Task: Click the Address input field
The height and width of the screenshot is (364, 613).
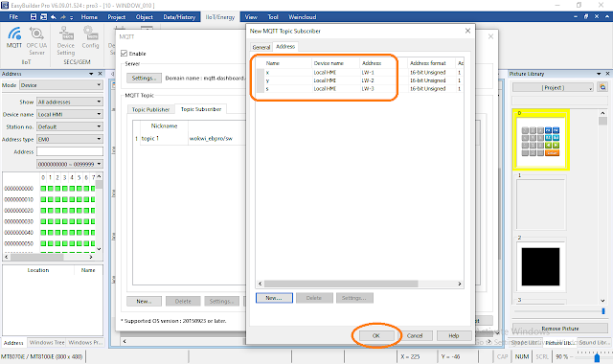Action: point(70,151)
